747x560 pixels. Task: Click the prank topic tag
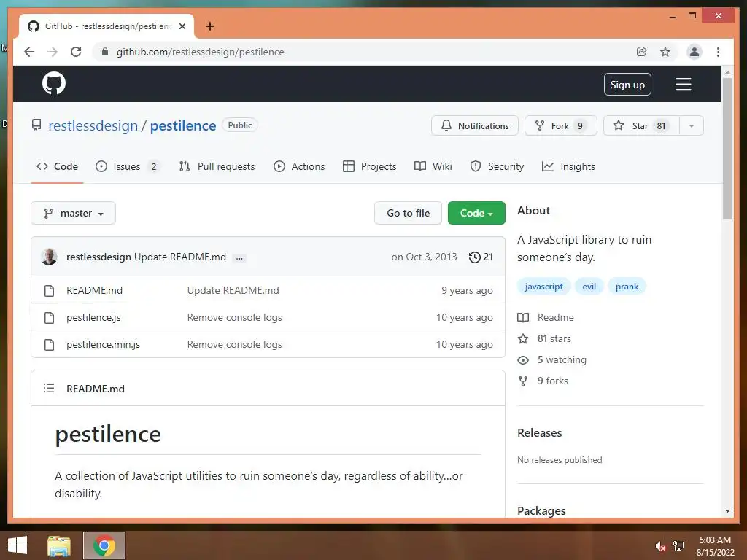(x=627, y=286)
